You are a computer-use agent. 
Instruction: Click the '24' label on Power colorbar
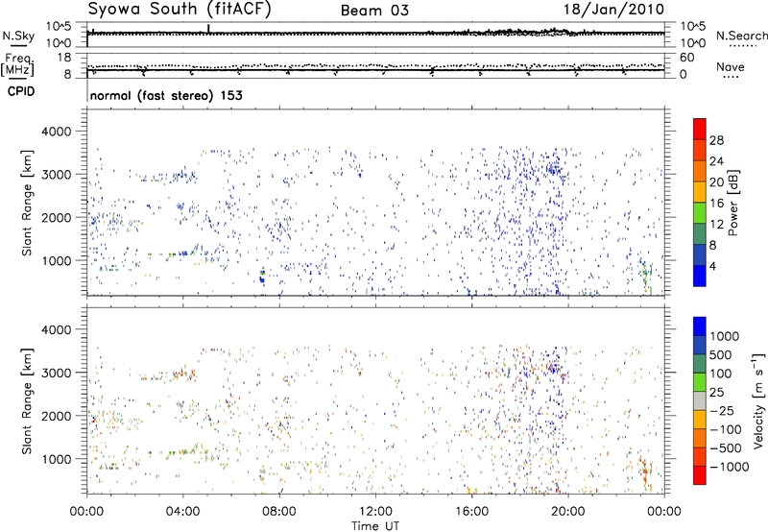[x=716, y=161]
